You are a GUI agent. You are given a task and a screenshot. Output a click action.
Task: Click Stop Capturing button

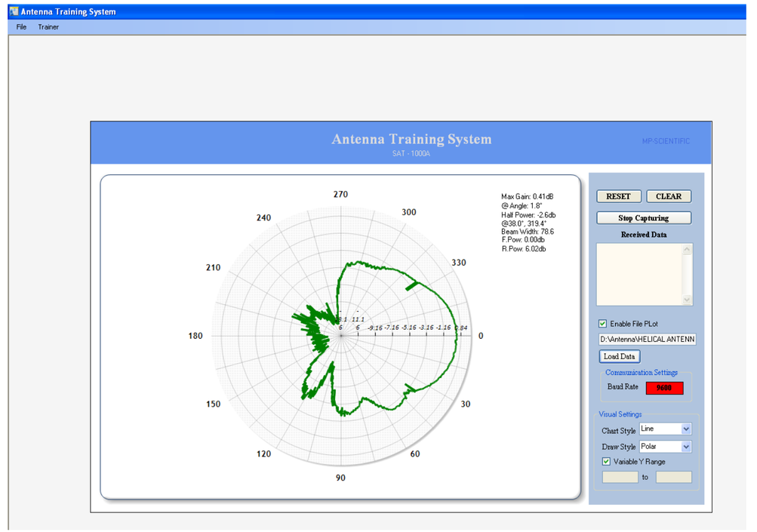coord(644,218)
